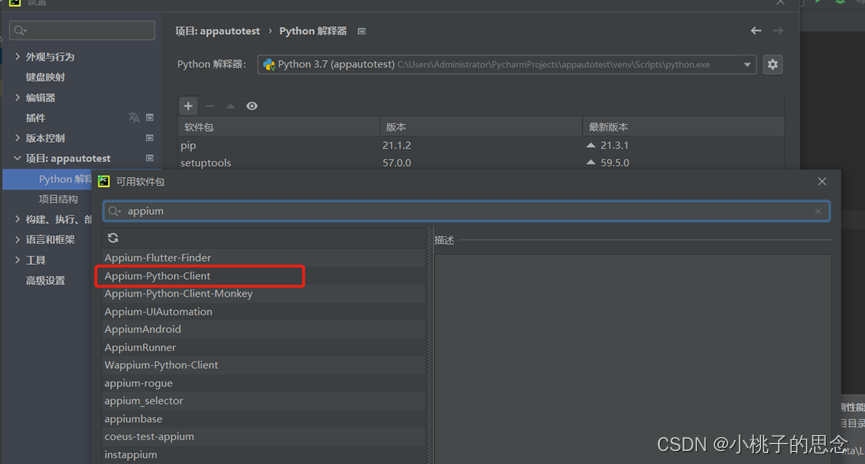Viewport: 865px width, 464px height.
Task: Click the 最新版本 column header
Action: [x=684, y=127]
